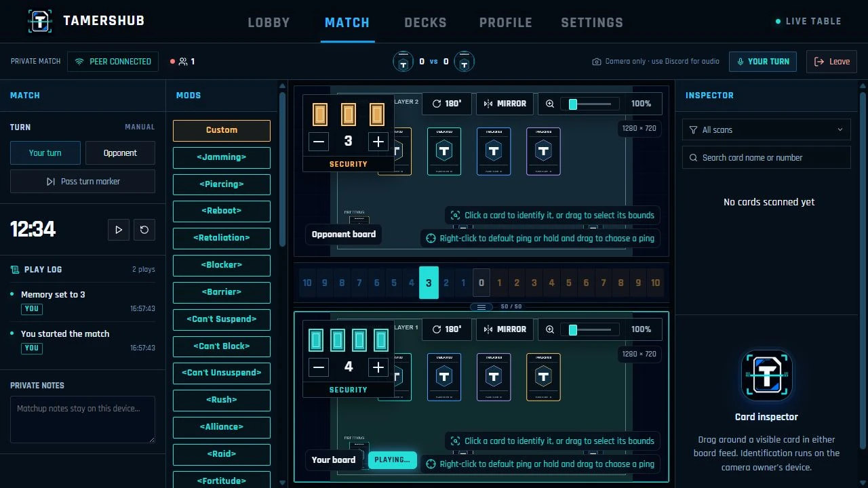Start the match timer with play button
868x488 pixels.
(x=119, y=230)
